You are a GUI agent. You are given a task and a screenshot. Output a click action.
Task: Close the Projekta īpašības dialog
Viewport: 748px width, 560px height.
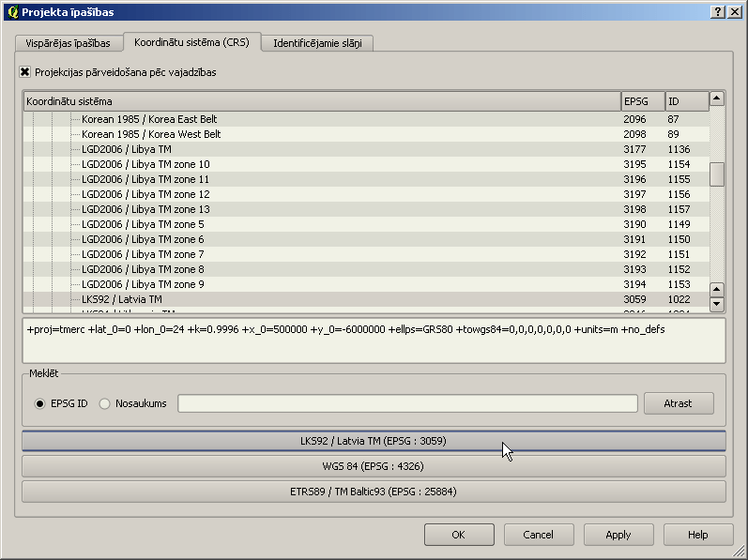(x=735, y=12)
